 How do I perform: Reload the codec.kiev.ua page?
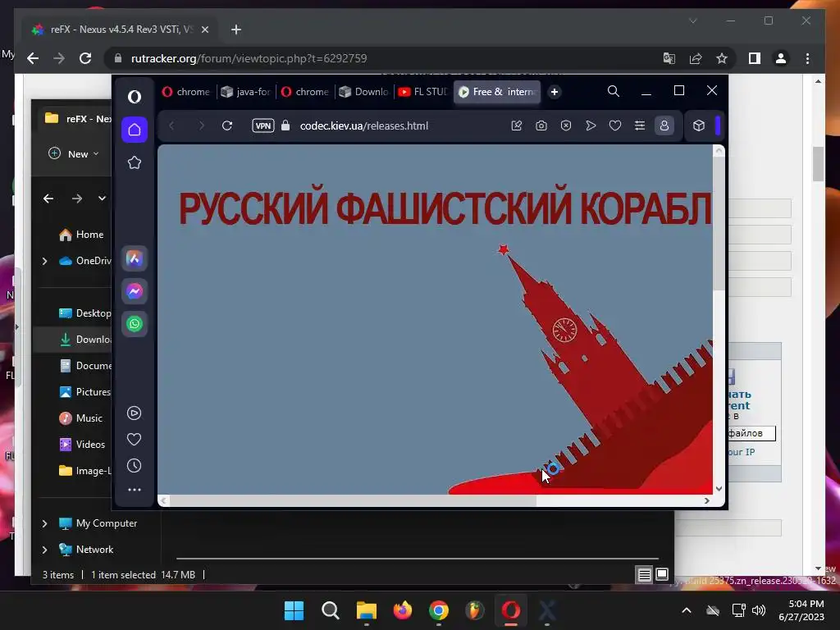pyautogui.click(x=227, y=126)
